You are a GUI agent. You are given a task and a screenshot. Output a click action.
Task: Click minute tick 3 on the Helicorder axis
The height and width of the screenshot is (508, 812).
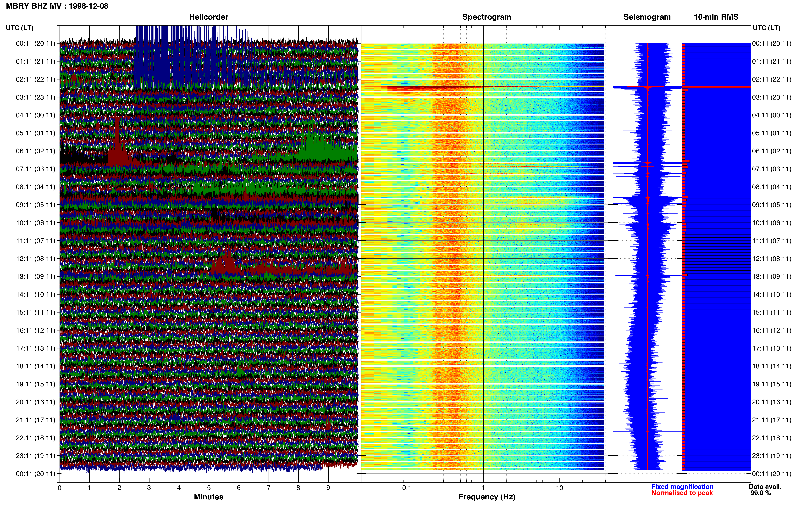[x=149, y=487]
